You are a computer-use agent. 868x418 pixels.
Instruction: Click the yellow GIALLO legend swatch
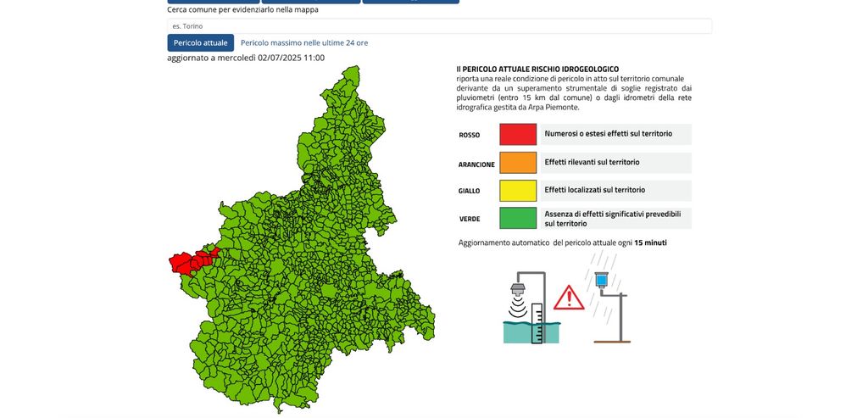click(x=518, y=190)
